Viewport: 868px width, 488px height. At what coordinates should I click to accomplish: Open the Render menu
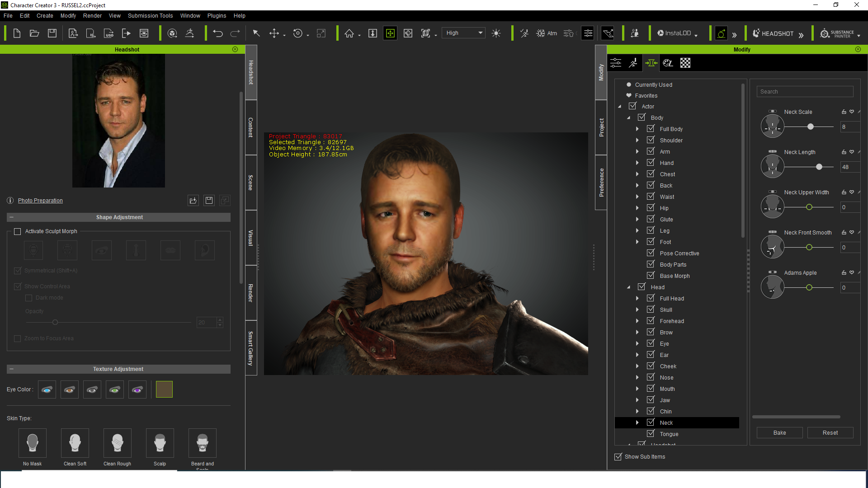tap(92, 16)
